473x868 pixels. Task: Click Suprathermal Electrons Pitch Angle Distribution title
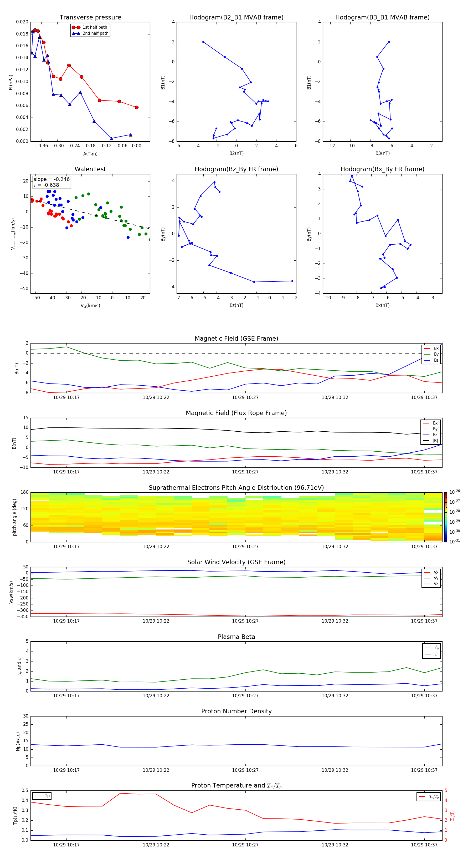[236, 488]
